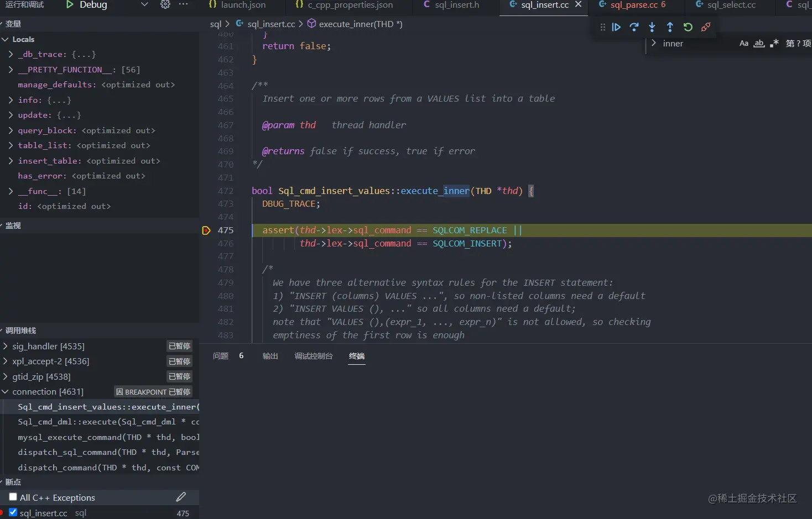Continue debugging execution

coord(616,27)
